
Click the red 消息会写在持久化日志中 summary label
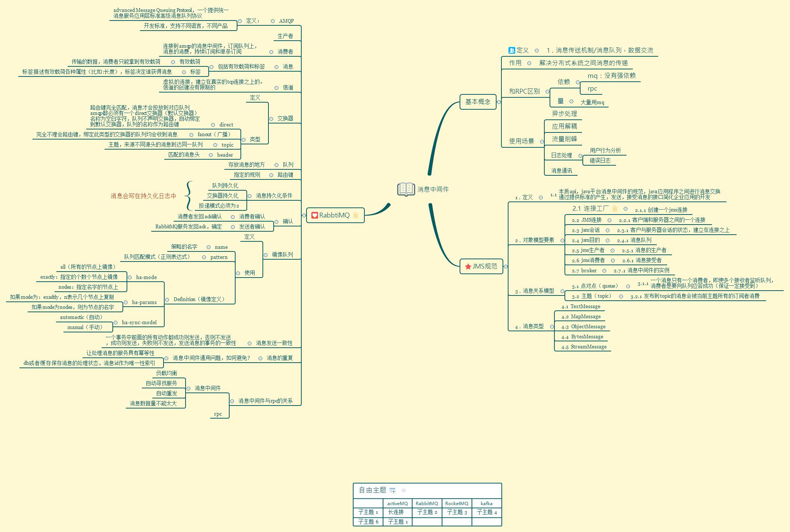(143, 196)
